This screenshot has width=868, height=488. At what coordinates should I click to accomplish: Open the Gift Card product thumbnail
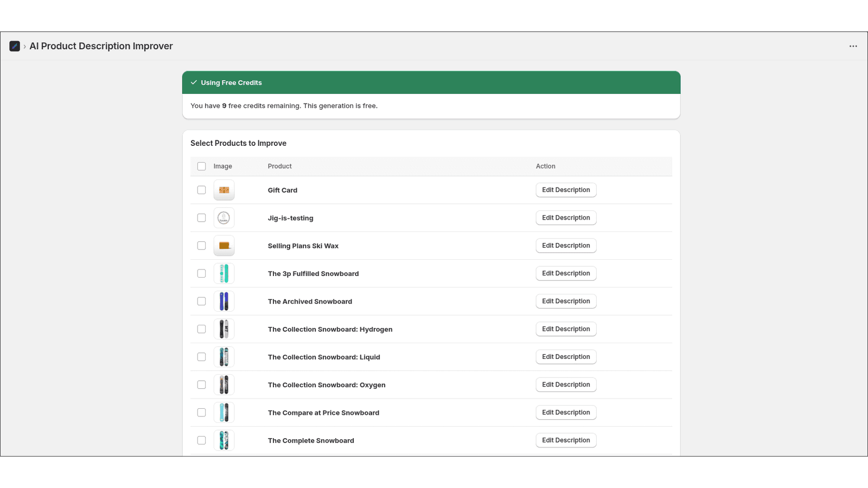coord(224,190)
